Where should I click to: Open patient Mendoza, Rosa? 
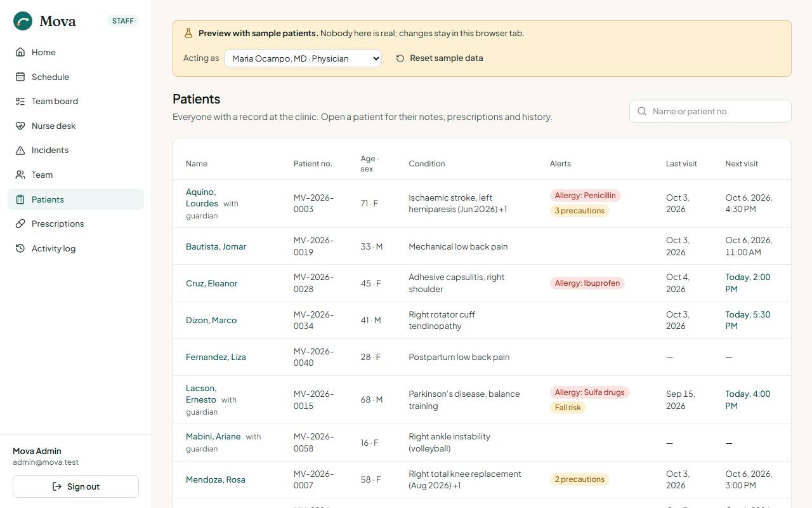216,479
